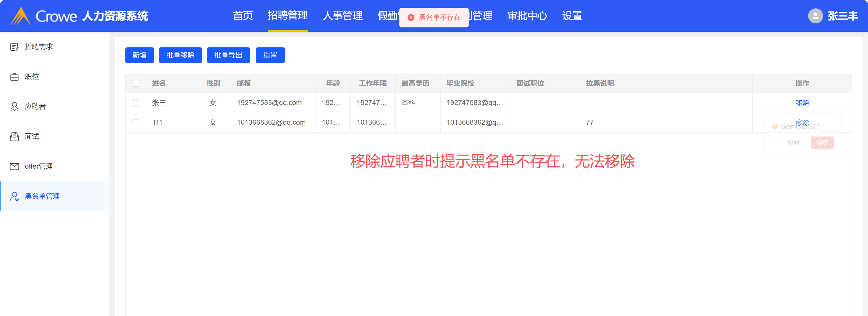Image resolution: width=868 pixels, height=316 pixels.
Task: Click the 黑名单管理 user icon
Action: (14, 196)
